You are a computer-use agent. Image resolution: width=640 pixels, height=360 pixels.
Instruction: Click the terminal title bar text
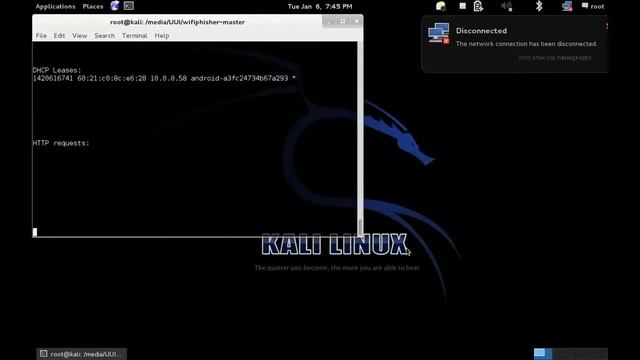(178, 22)
